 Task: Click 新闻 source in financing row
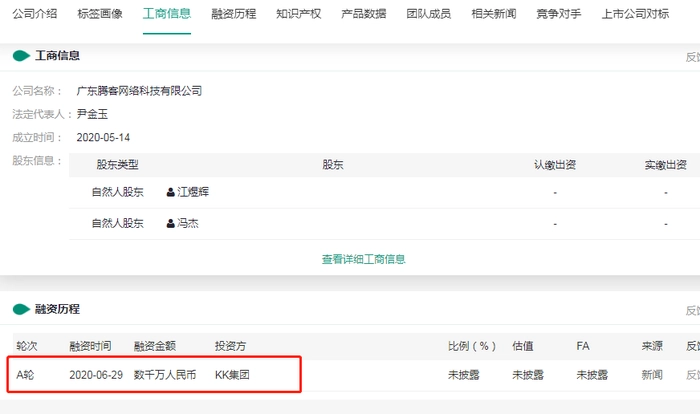(x=652, y=375)
